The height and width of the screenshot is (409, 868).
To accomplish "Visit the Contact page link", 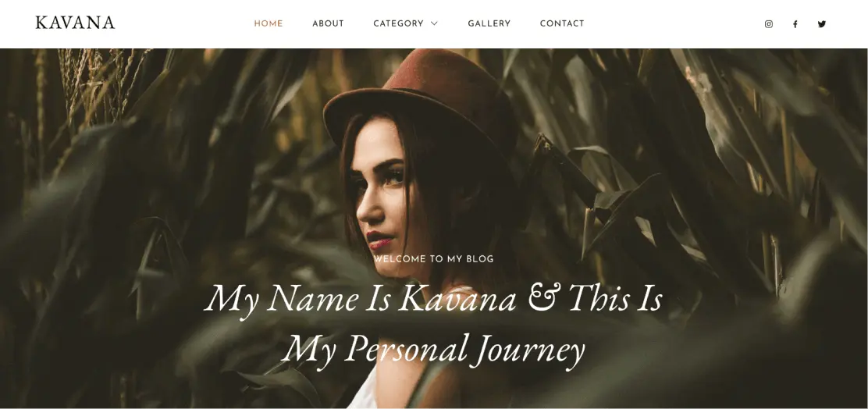I will pos(562,23).
